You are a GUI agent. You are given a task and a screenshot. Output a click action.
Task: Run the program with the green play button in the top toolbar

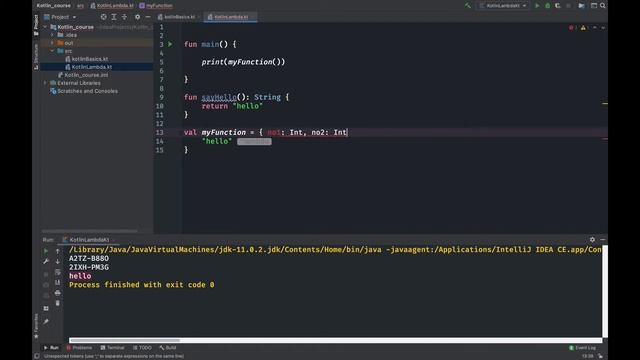point(537,6)
